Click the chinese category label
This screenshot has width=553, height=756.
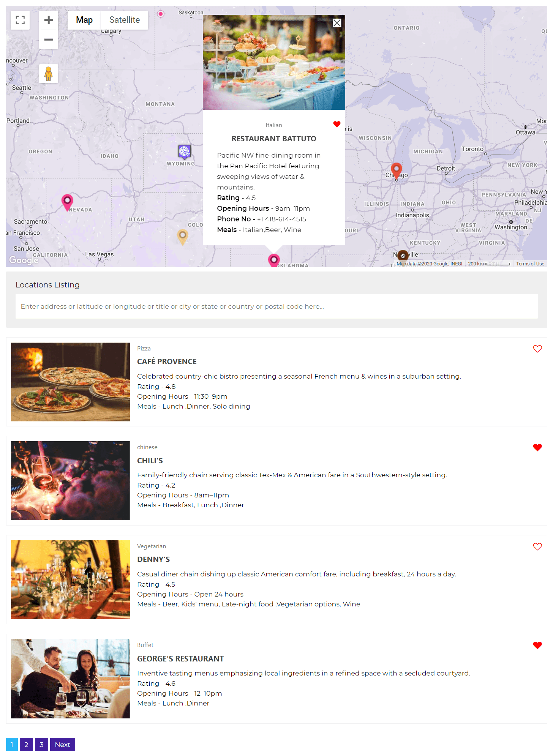tap(147, 447)
